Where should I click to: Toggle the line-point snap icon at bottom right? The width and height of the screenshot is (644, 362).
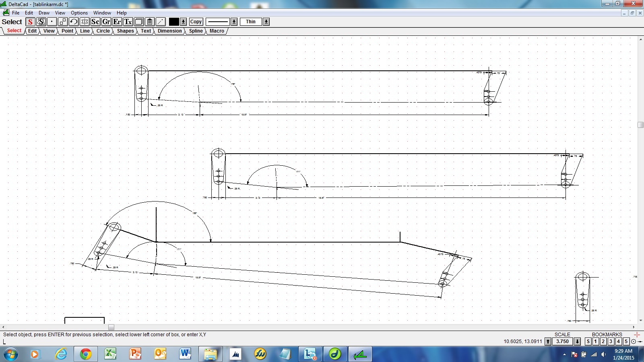[x=640, y=341]
